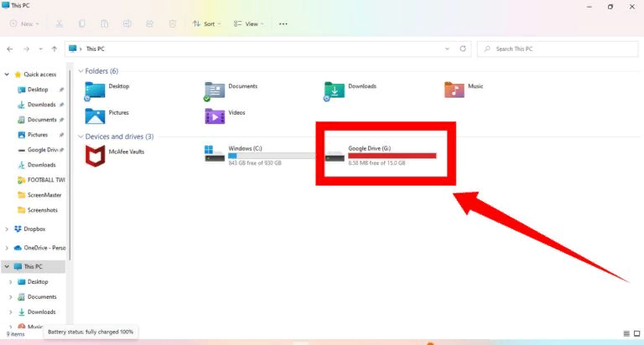644x345 pixels.
Task: Click the Google Drive (G:) red usage bar
Action: coord(392,156)
